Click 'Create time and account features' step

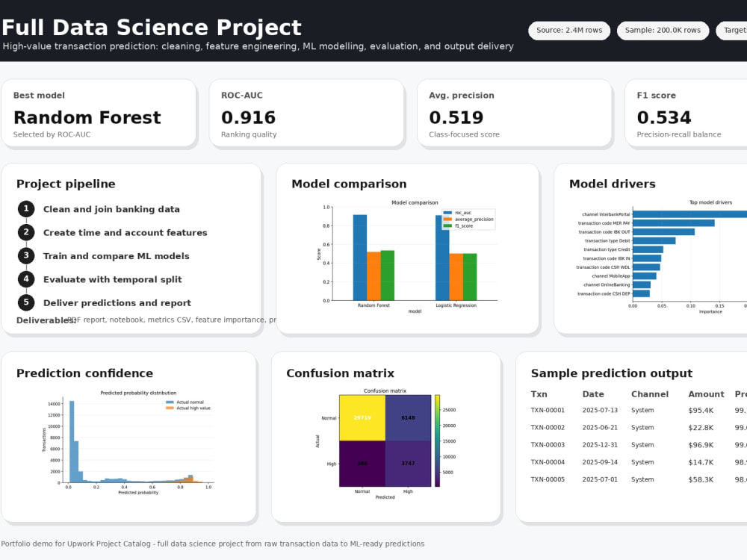(125, 232)
